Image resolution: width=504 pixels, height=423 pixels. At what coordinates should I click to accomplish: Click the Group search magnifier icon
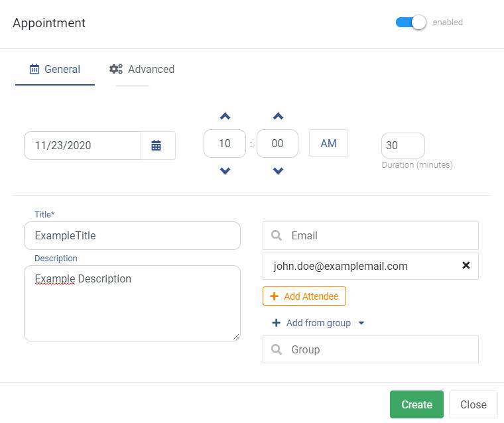point(277,349)
